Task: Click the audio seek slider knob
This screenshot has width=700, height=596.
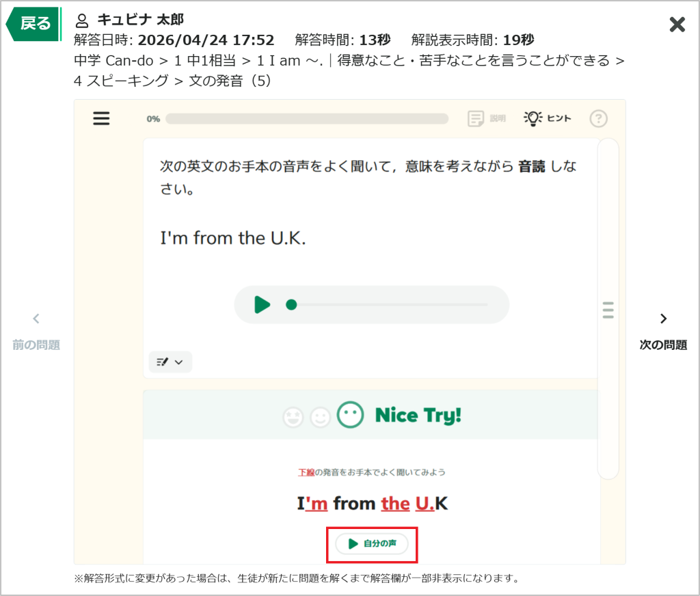Action: (x=291, y=304)
